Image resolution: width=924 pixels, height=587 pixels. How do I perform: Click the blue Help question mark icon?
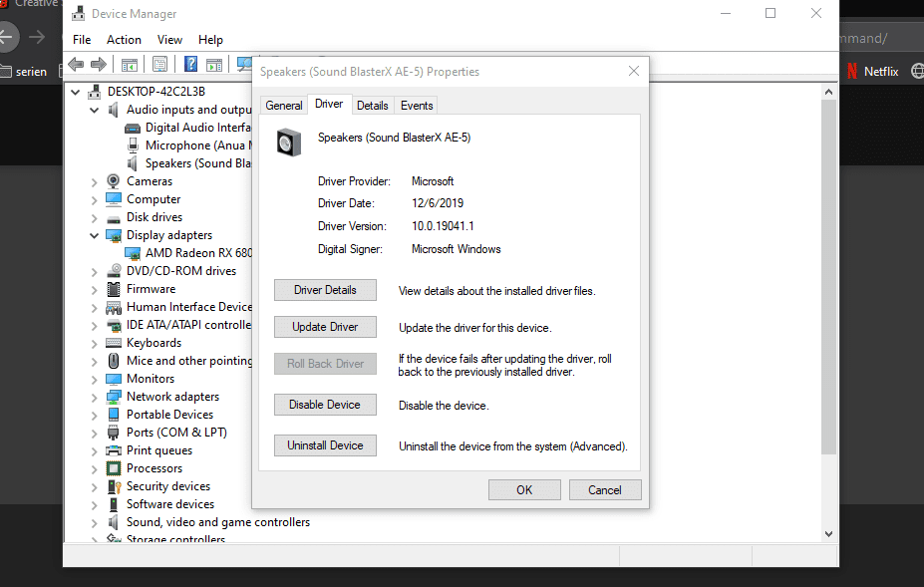coord(190,64)
